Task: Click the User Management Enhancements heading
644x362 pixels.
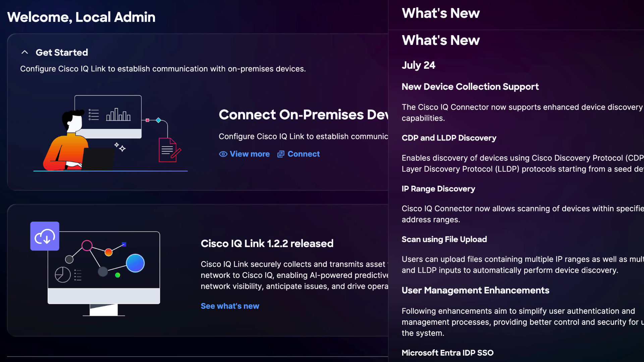Action: pyautogui.click(x=475, y=290)
